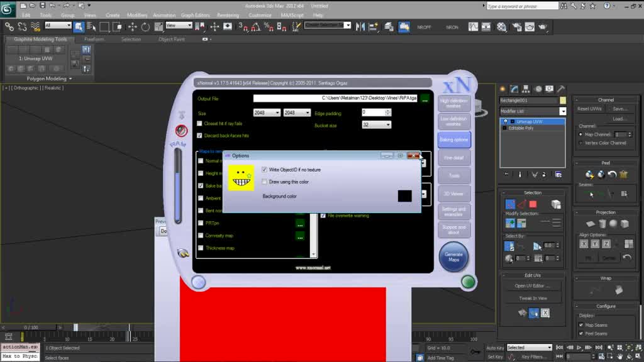Open the MAXScript menu
This screenshot has width=644, height=362.
(292, 15)
